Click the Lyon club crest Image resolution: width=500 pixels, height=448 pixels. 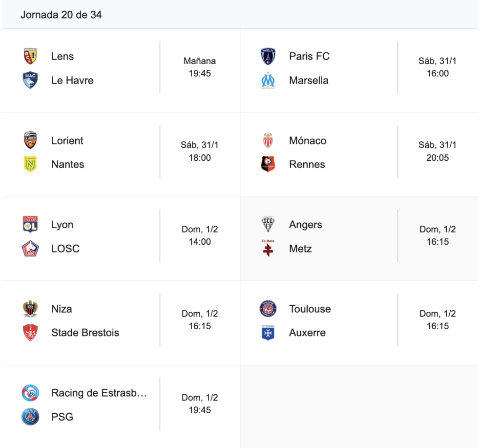pos(31,225)
